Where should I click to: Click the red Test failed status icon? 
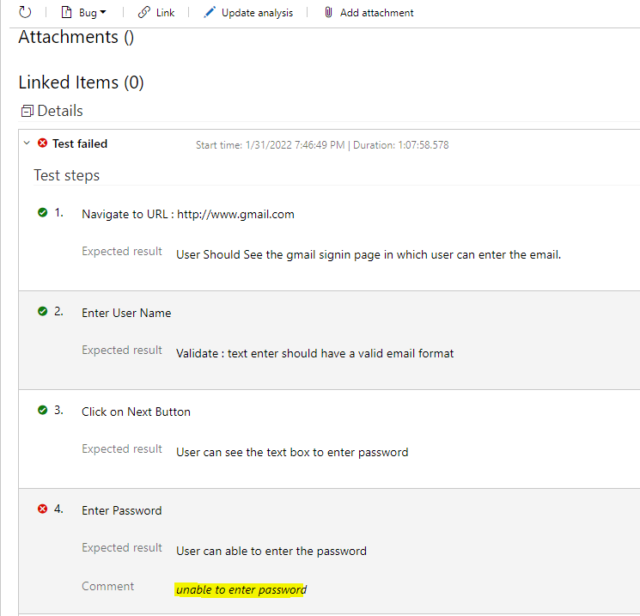point(42,144)
